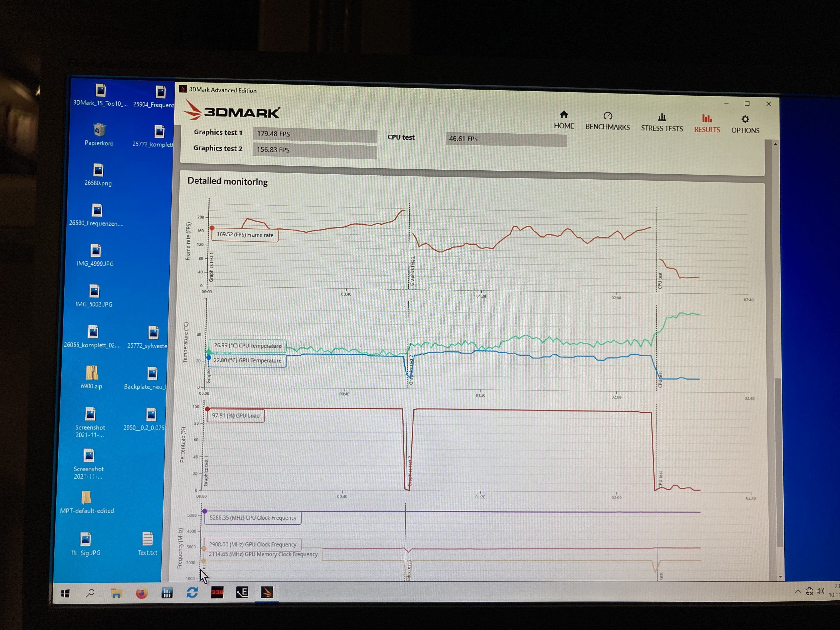Viewport: 840px width, 630px height.
Task: Select the MPT-default-edited folder
Action: 87,502
